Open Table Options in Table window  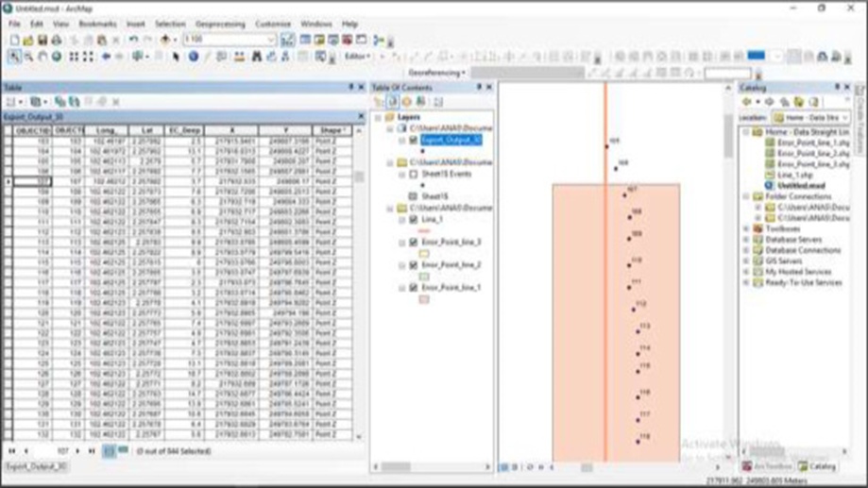pyautogui.click(x=13, y=102)
